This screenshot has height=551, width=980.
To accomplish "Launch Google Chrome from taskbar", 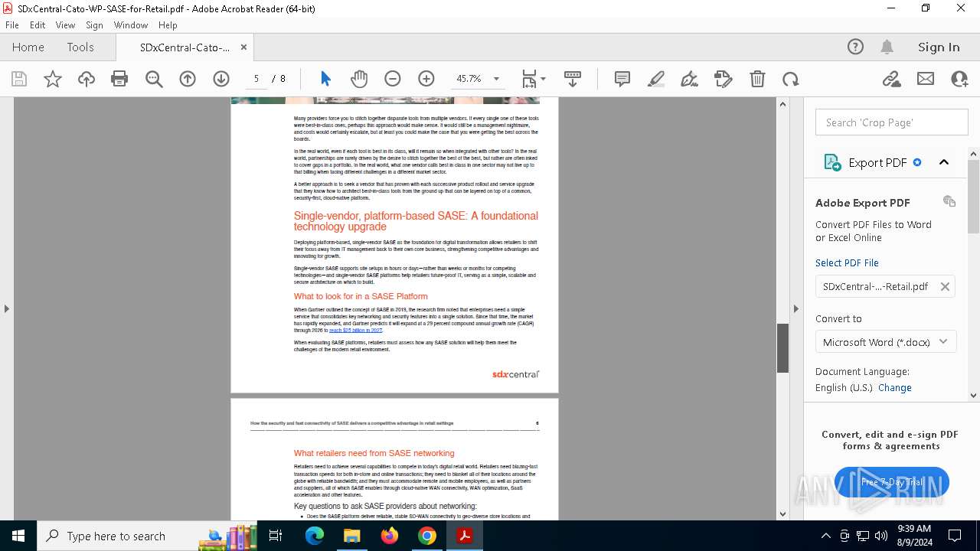I will point(427,536).
